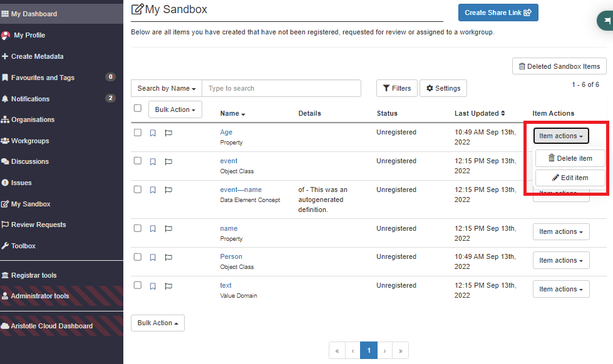Click the flag icon for event row
Screen dimensions: 613x364
coord(168,161)
